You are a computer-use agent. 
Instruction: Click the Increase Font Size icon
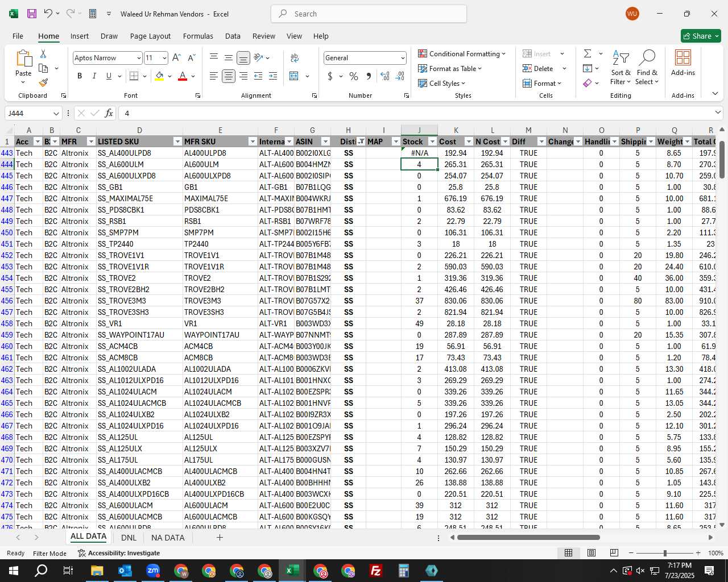pyautogui.click(x=176, y=57)
